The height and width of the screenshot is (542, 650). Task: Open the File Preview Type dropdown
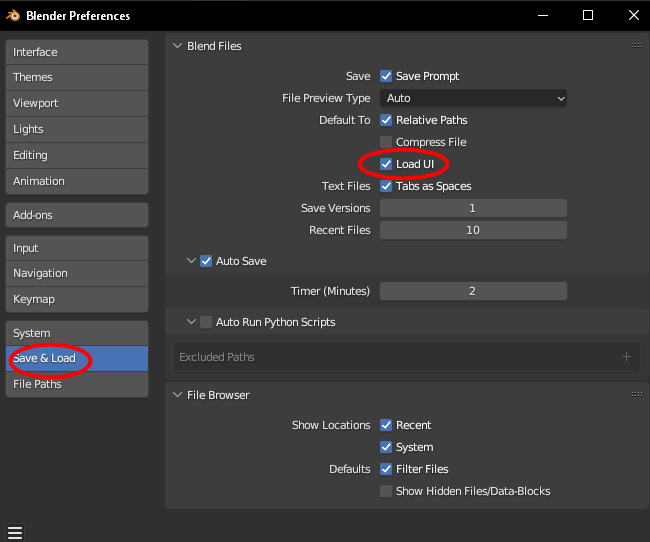click(x=473, y=98)
